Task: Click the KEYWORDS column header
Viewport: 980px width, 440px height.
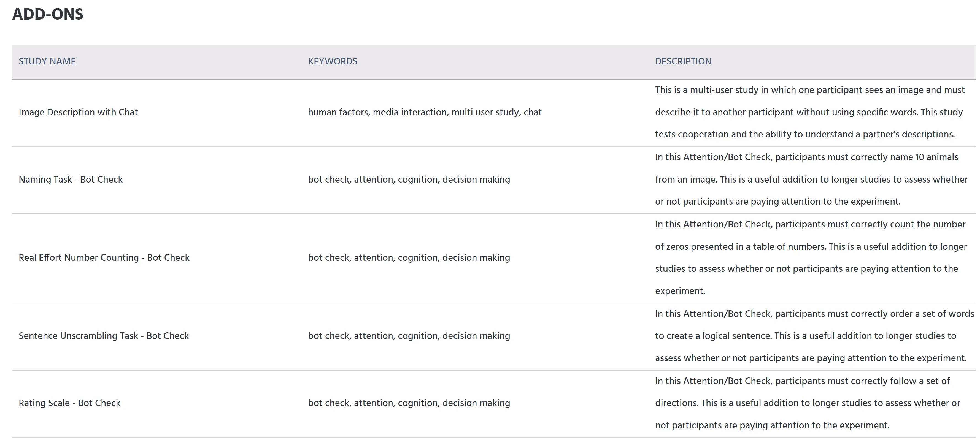Action: 333,61
